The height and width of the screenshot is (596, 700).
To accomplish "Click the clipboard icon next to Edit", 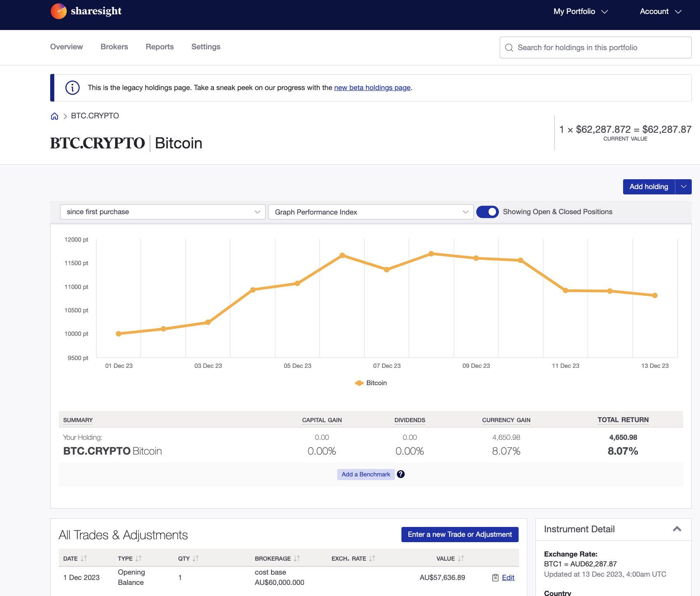I will click(494, 577).
